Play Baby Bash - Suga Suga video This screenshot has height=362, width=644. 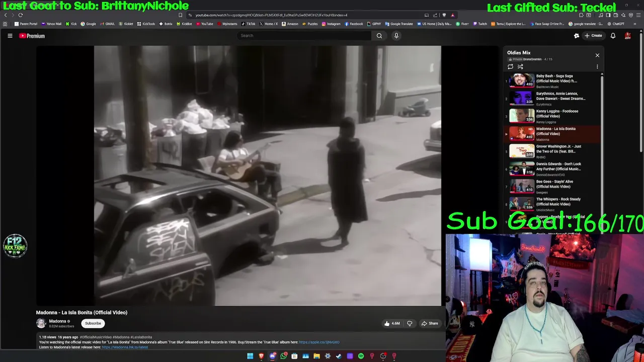pyautogui.click(x=552, y=81)
